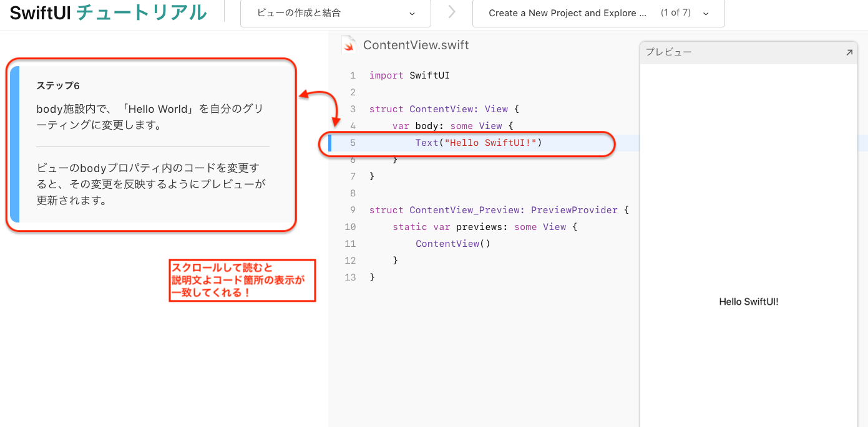The height and width of the screenshot is (427, 868).
Task: Click the struct ContentView: View code line
Action: pyautogui.click(x=444, y=109)
